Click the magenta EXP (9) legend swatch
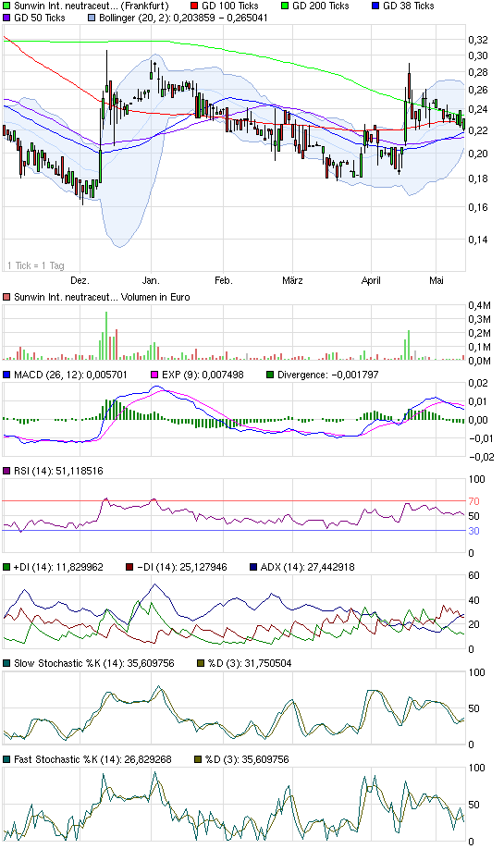The height and width of the screenshot is (849, 504). coord(154,375)
